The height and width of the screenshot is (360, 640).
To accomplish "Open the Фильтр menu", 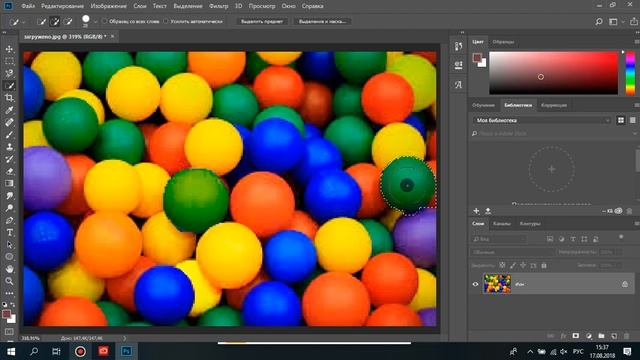I will (x=219, y=6).
